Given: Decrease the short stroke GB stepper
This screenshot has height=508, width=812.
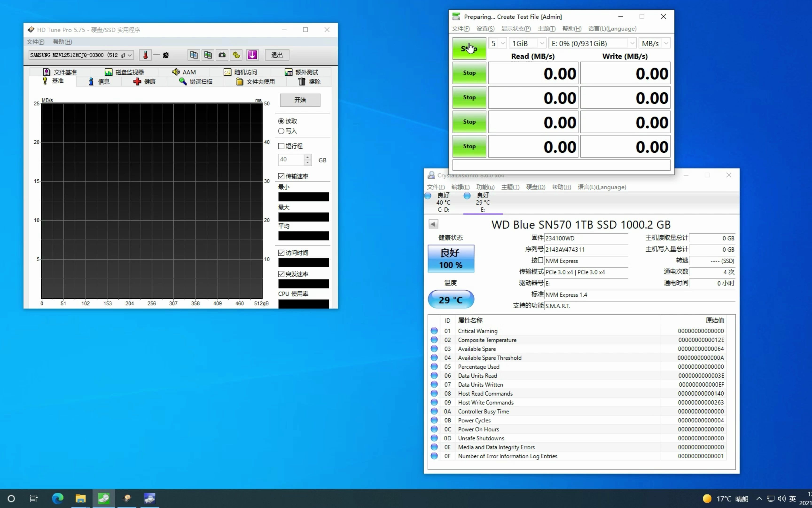Looking at the screenshot, I should pyautogui.click(x=307, y=163).
